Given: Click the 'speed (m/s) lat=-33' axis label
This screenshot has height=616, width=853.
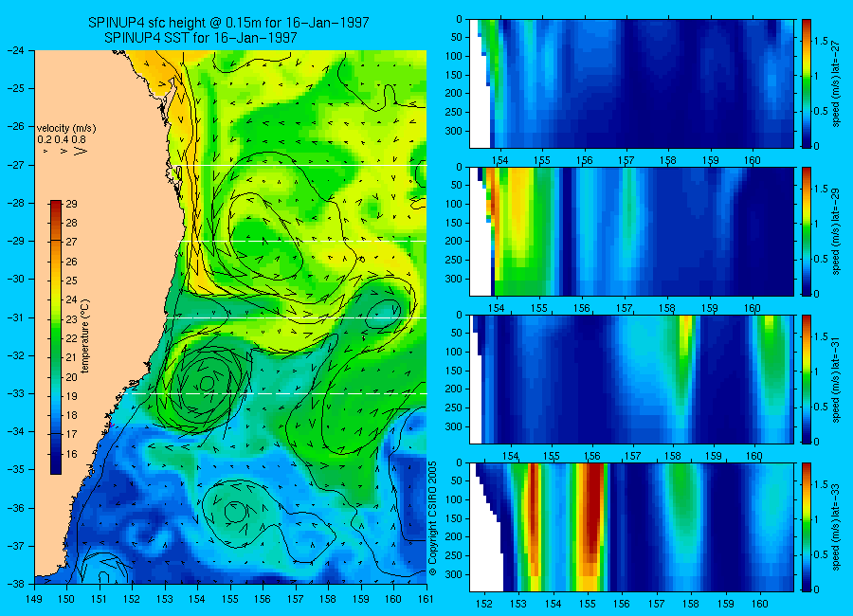Looking at the screenshot, I should pyautogui.click(x=836, y=527).
